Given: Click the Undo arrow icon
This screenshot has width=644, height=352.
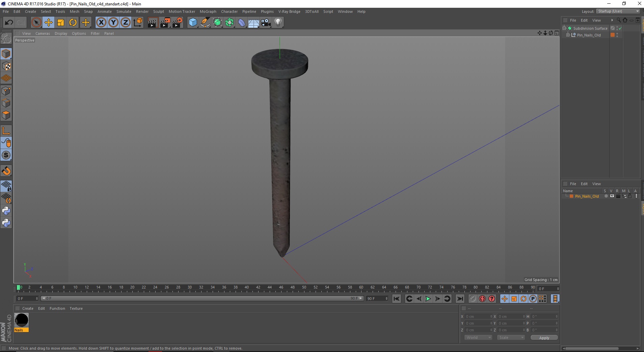Looking at the screenshot, I should click(9, 23).
